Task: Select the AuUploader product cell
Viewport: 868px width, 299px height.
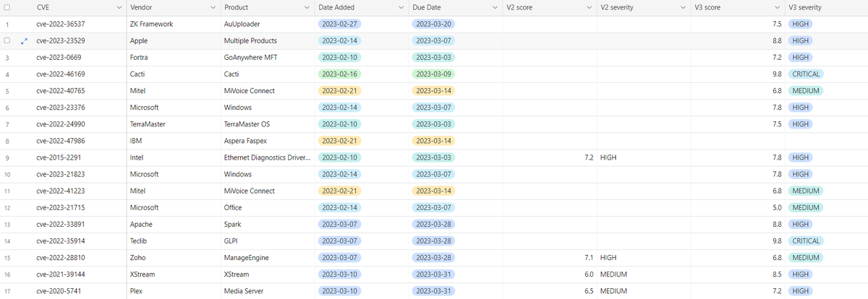Action: (x=268, y=24)
